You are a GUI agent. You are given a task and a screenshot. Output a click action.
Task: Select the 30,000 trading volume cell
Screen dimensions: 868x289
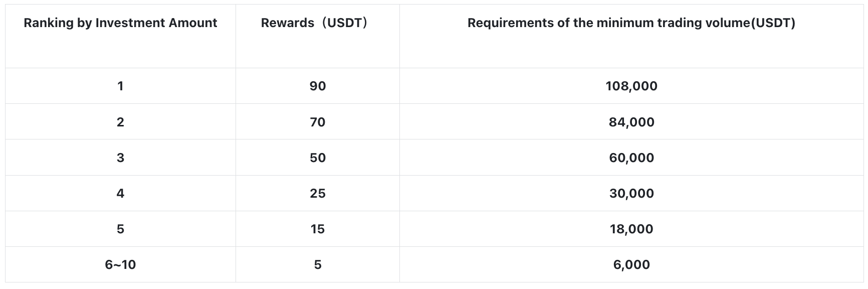(x=631, y=194)
